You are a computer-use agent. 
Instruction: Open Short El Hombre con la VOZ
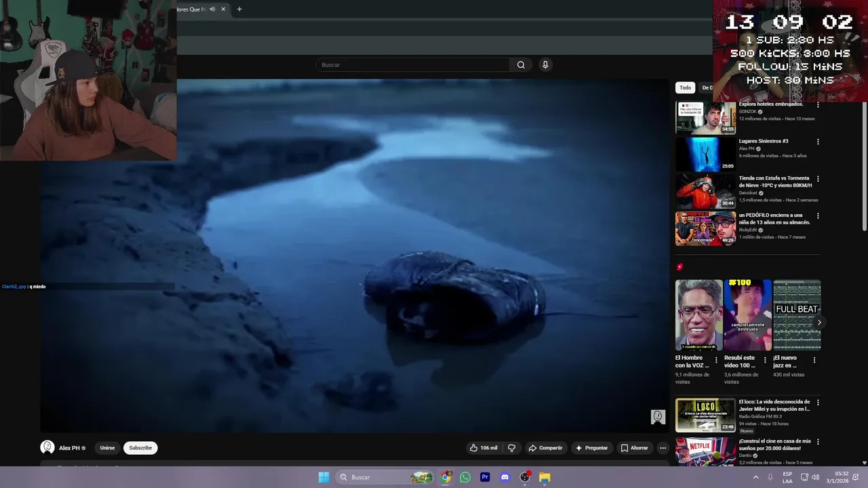[698, 315]
